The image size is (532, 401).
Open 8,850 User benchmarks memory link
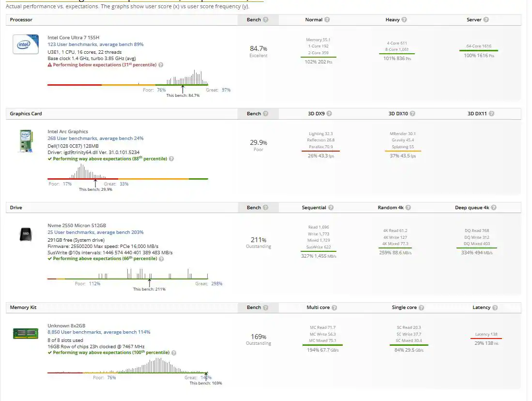point(99,332)
